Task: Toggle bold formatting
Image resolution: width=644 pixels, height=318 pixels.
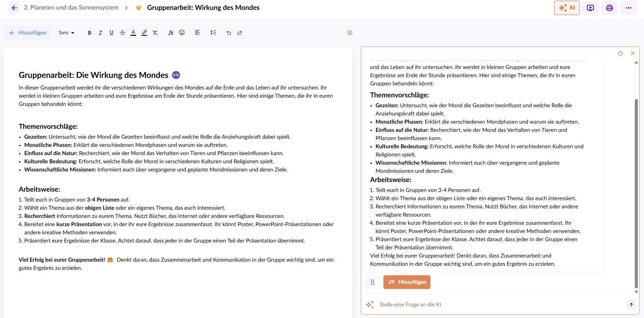Action: point(89,33)
